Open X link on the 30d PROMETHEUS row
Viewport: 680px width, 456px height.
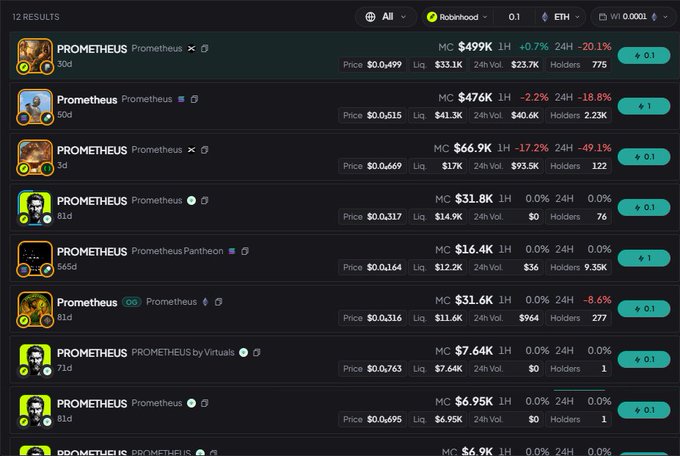(x=191, y=48)
